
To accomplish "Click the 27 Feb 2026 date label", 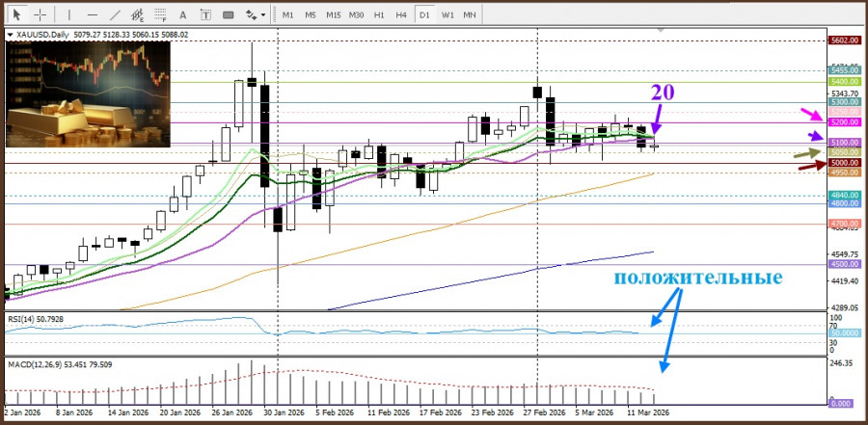I will [x=544, y=412].
